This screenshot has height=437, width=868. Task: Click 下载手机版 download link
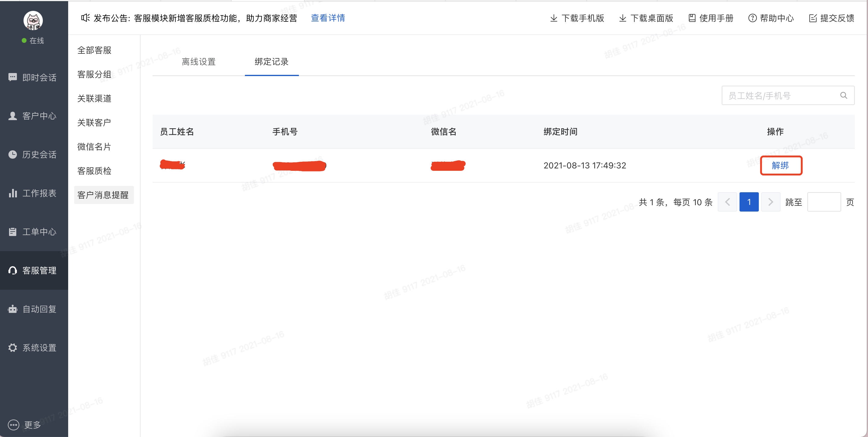577,18
